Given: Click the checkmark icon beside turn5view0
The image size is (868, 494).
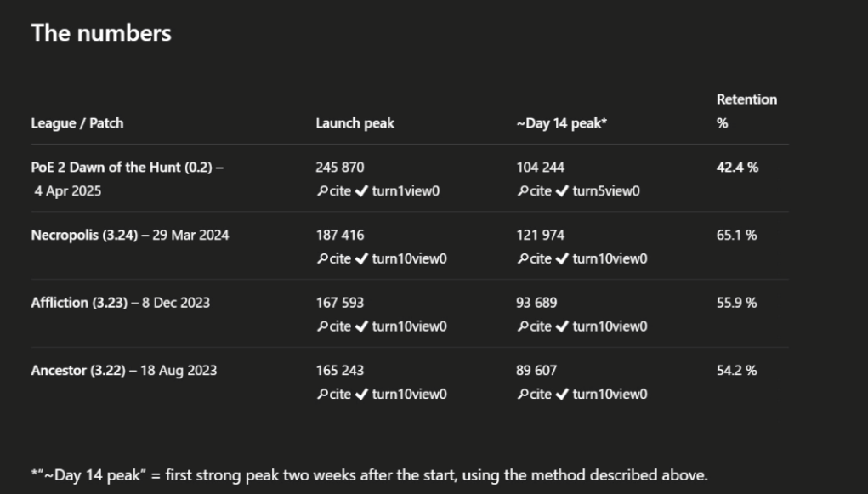Looking at the screenshot, I should click(562, 191).
